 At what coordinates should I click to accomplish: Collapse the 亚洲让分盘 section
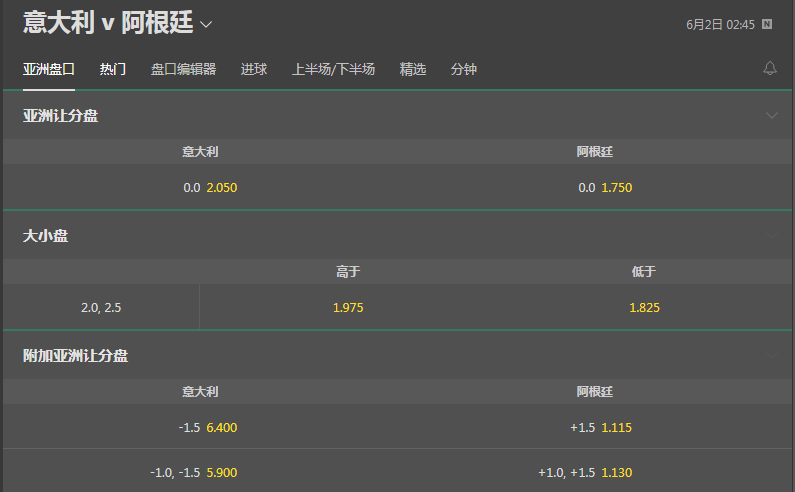click(x=771, y=116)
